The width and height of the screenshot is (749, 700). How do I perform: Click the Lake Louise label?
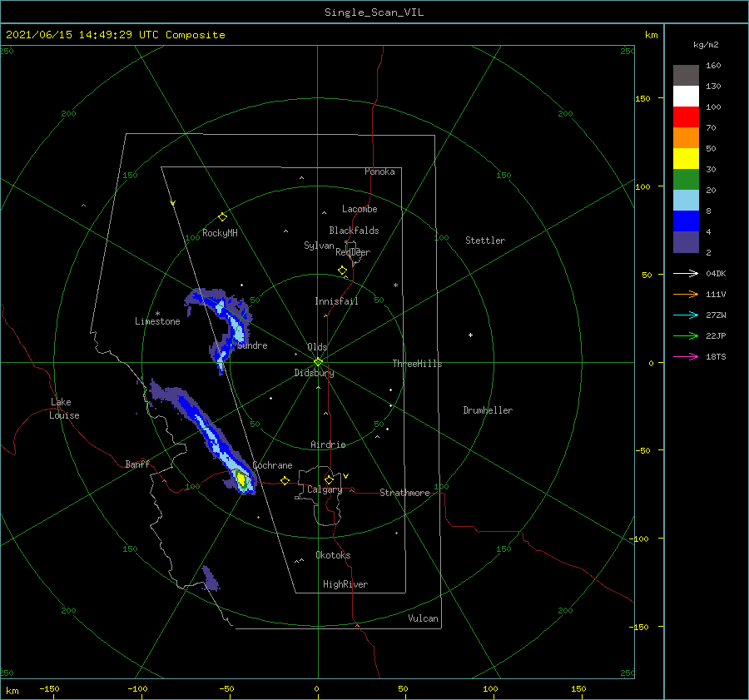pos(64,409)
